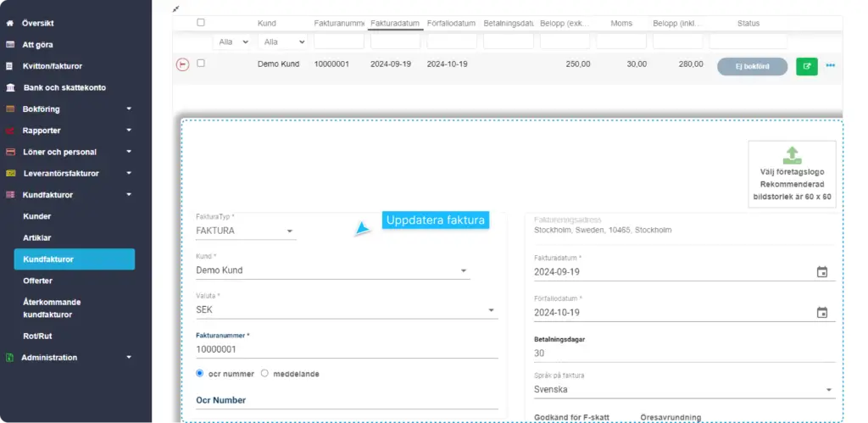Click the Fakturanummer field with 10000001

pos(347,350)
